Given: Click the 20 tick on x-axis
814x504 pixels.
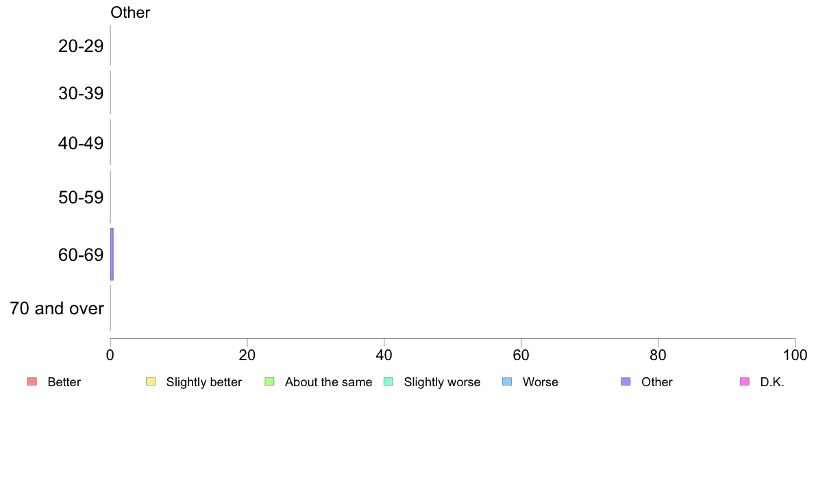Looking at the screenshot, I should 247,355.
